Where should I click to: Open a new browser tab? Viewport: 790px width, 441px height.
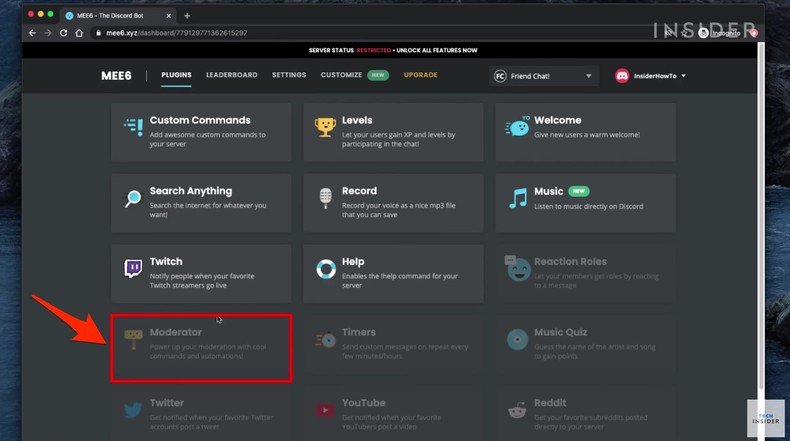pyautogui.click(x=187, y=16)
